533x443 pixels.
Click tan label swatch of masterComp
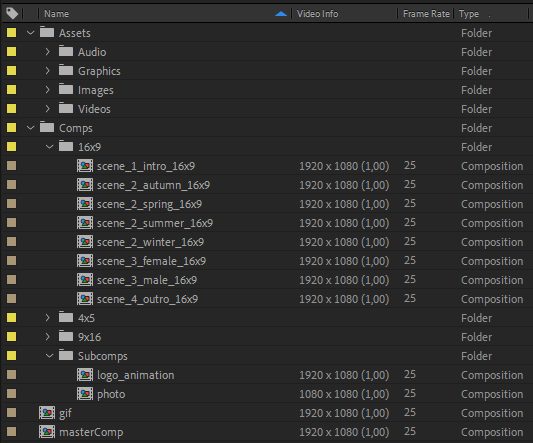(x=12, y=431)
